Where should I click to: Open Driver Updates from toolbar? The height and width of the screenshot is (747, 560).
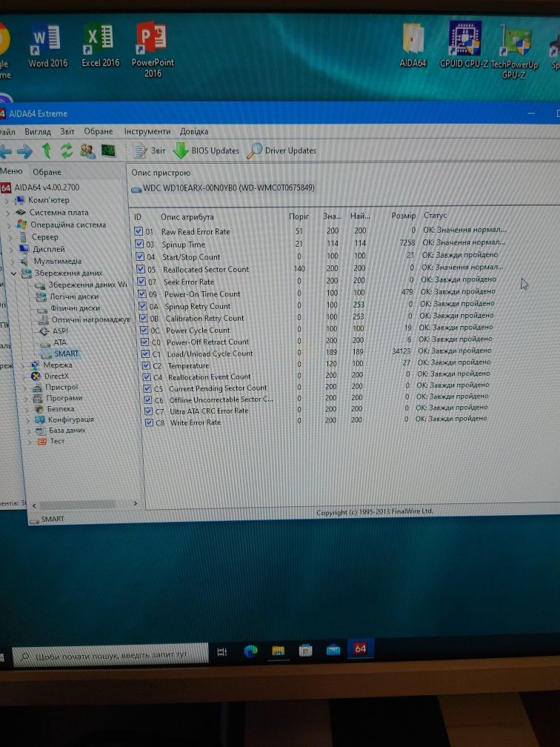(281, 150)
